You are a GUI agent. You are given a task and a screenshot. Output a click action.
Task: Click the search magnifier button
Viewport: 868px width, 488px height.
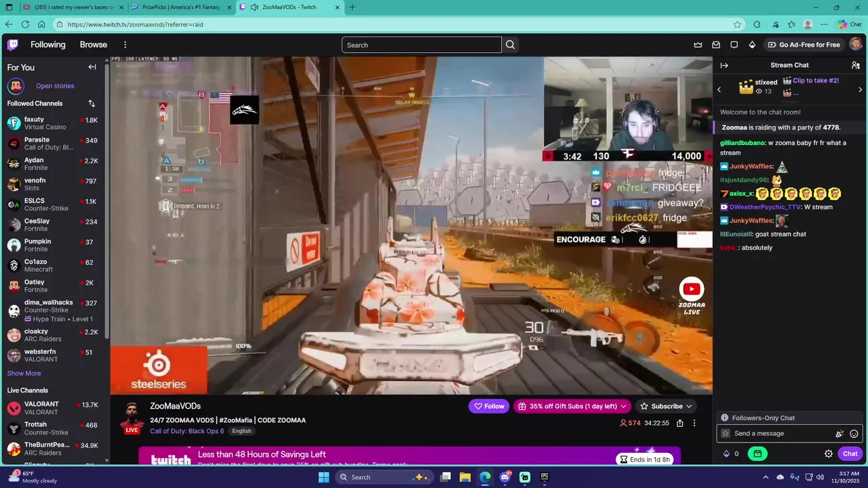click(511, 45)
